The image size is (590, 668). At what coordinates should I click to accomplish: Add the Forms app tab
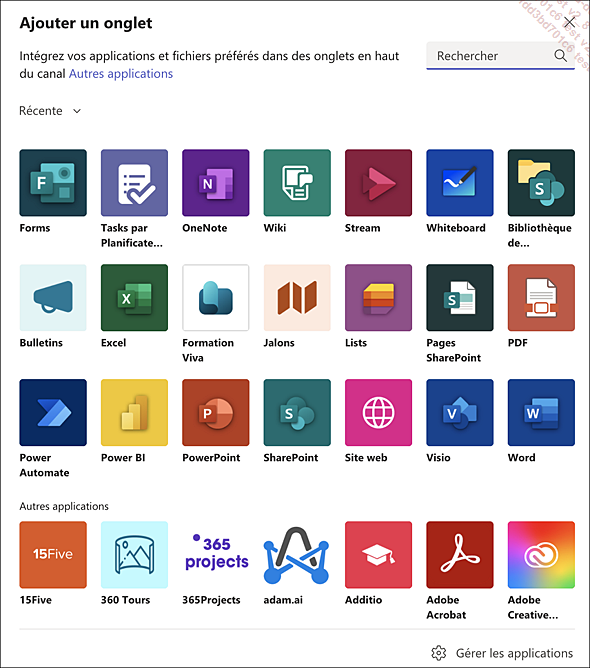tap(53, 183)
